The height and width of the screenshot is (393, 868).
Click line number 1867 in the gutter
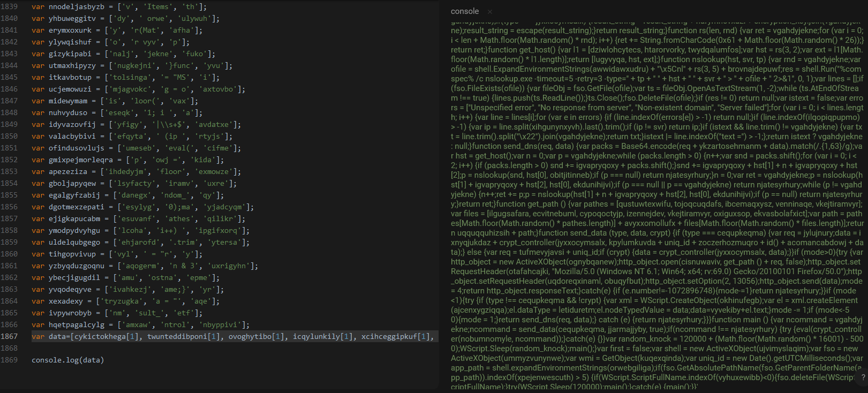pyautogui.click(x=9, y=337)
